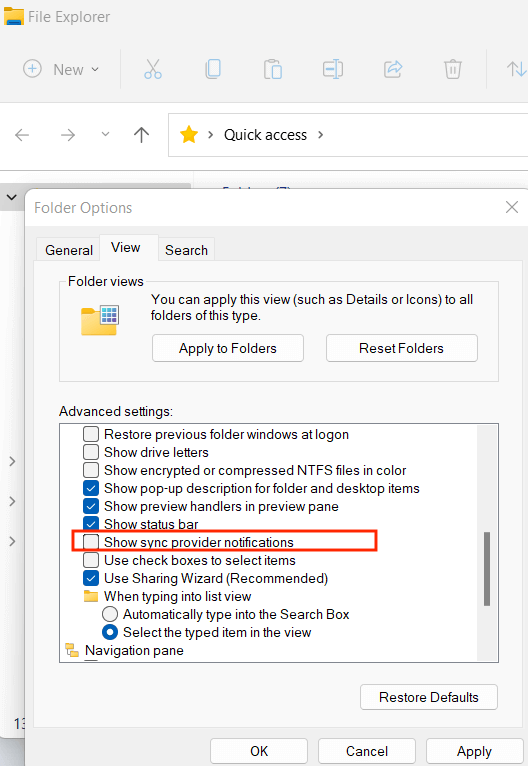
Task: Click the Restore Defaults button
Action: pyautogui.click(x=429, y=697)
